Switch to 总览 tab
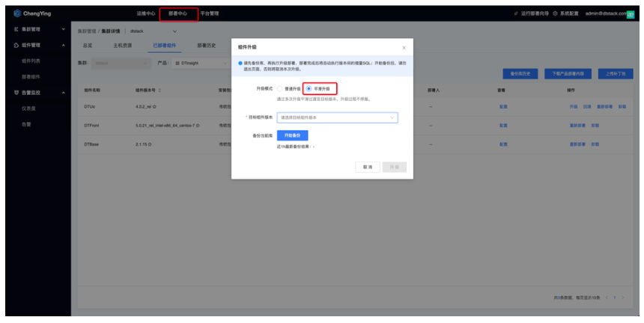644x323 pixels. click(88, 46)
